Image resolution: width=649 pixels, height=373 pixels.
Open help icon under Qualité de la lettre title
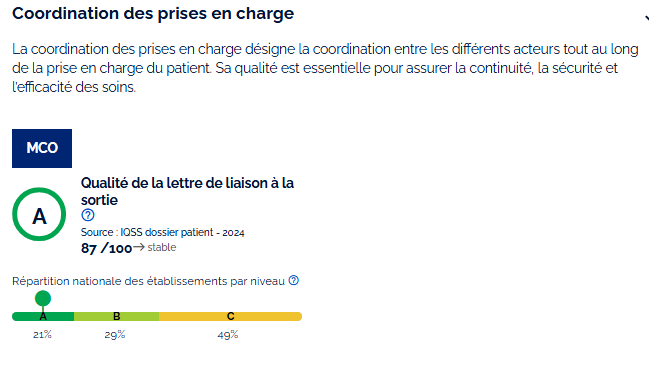coord(88,215)
